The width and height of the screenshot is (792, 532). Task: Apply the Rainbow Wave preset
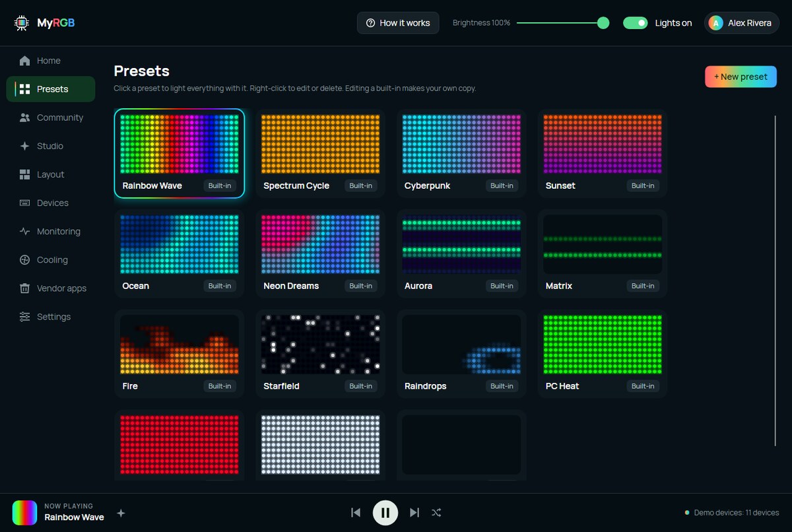pyautogui.click(x=180, y=154)
